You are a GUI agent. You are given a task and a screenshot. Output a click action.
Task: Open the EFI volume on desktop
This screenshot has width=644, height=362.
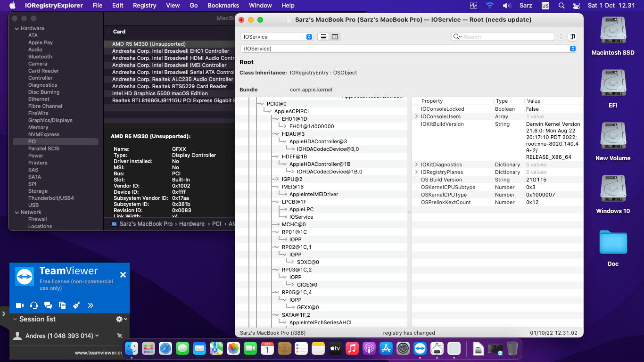tap(613, 89)
